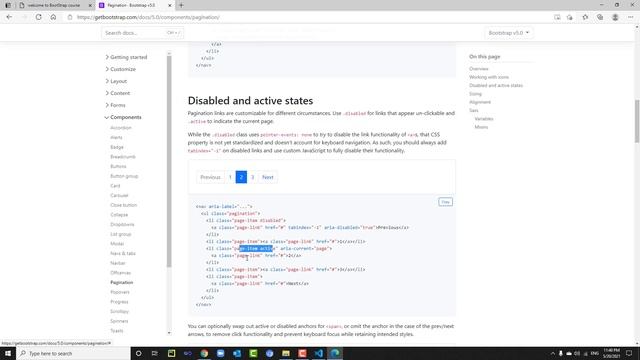Reload the page with refresh icon
This screenshot has height=360, width=640.
click(38, 17)
